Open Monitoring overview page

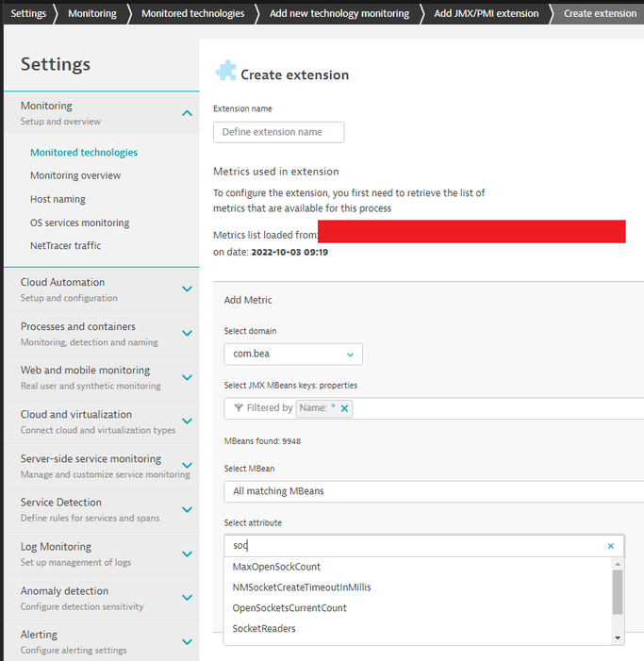[75, 175]
